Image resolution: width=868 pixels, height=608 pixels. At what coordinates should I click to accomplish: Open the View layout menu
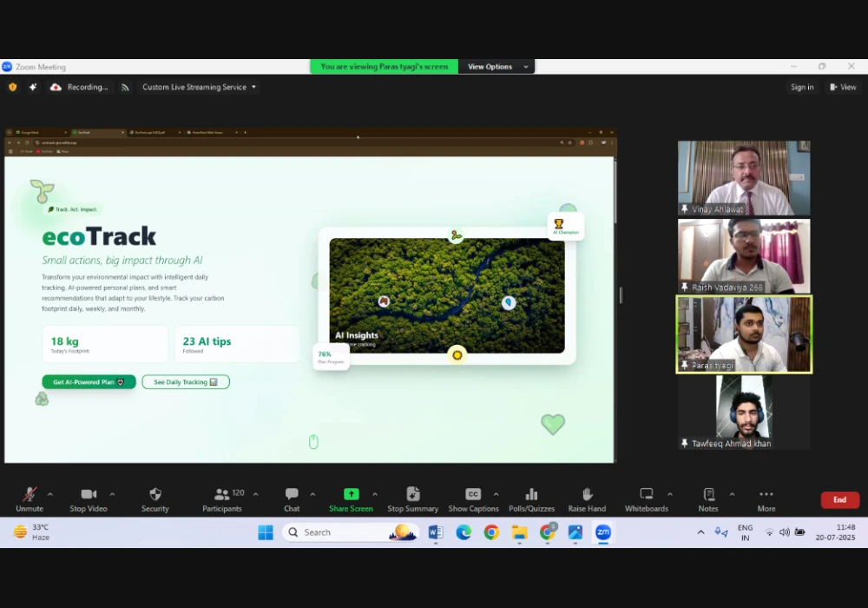click(843, 87)
